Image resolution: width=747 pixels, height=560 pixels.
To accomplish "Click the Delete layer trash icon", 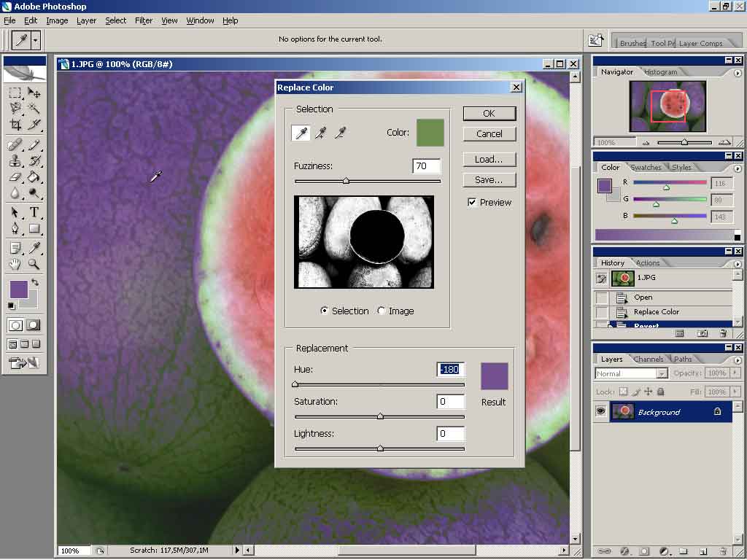I will coord(723,551).
